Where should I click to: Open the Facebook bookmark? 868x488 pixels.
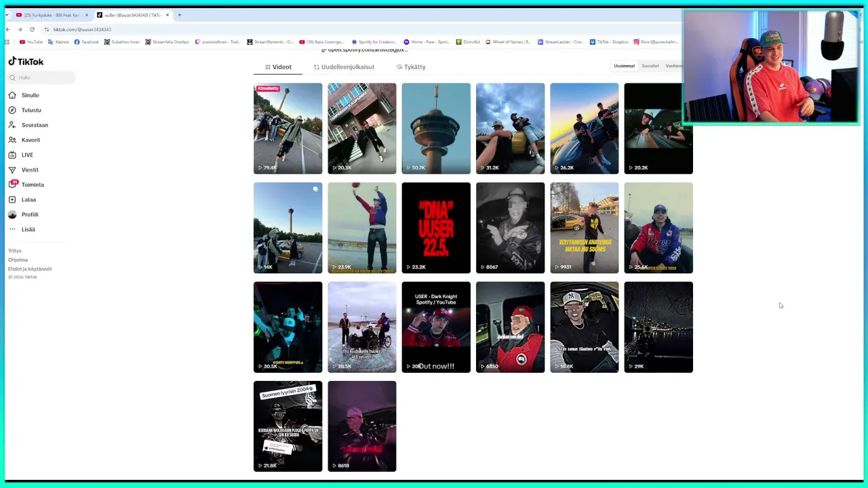[87, 42]
